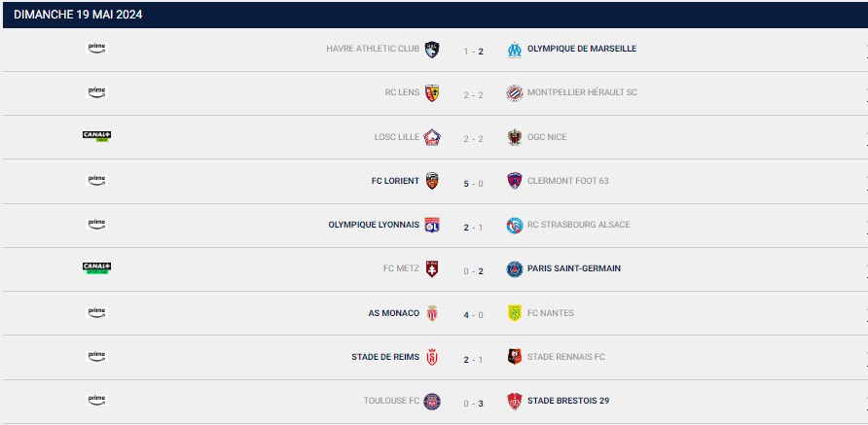Click the Canal+ Foot broadcaster logo for Lille match
The height and width of the screenshot is (425, 868).
[97, 136]
